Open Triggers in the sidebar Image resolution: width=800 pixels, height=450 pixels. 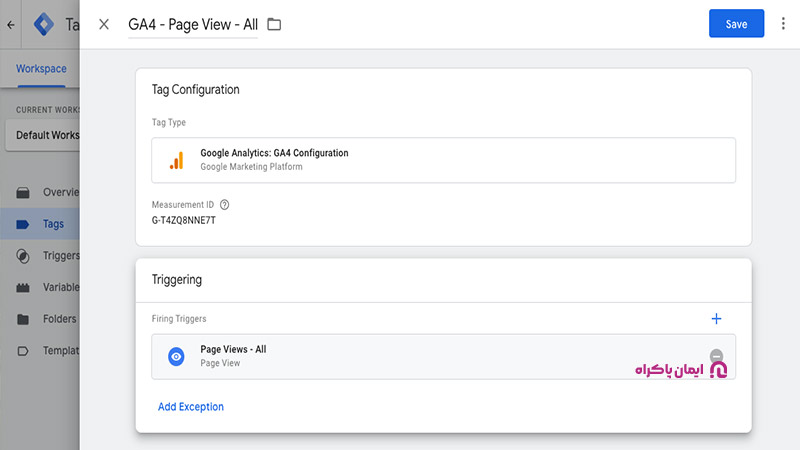click(x=40, y=256)
